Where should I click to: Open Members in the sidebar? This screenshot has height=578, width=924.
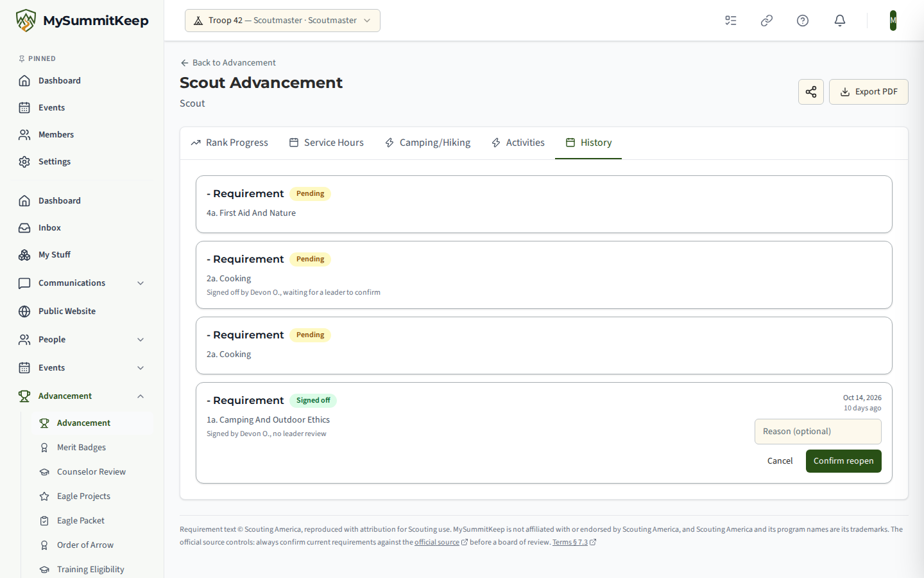tap(82, 135)
